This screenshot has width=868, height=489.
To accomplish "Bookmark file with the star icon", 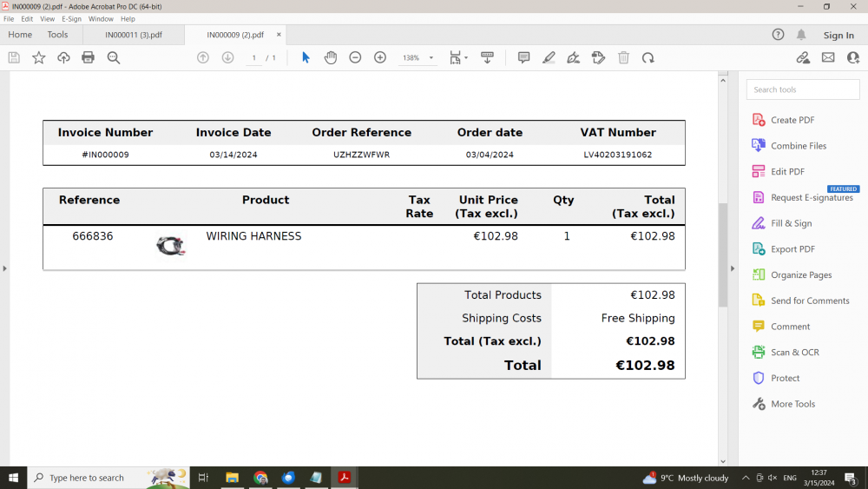I will 39,57.
